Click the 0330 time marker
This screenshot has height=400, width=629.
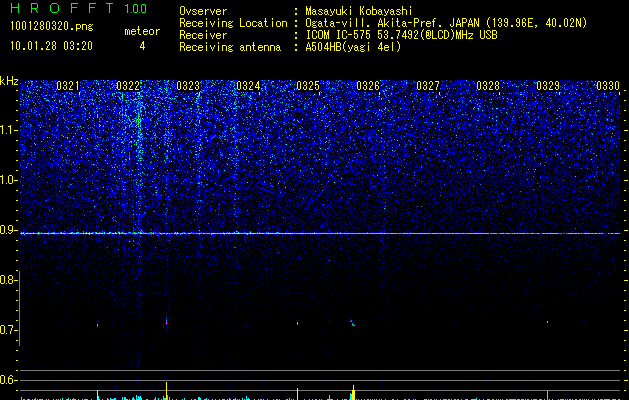click(x=608, y=86)
